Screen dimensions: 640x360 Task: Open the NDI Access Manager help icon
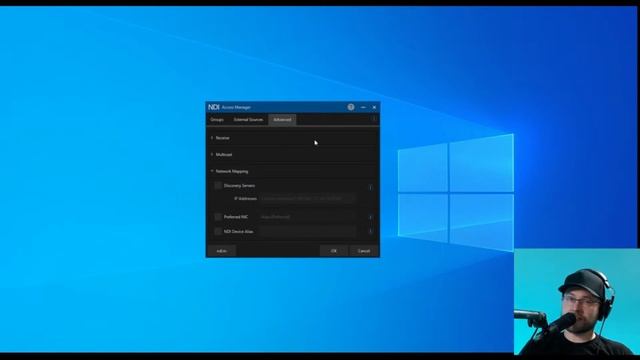tap(351, 107)
